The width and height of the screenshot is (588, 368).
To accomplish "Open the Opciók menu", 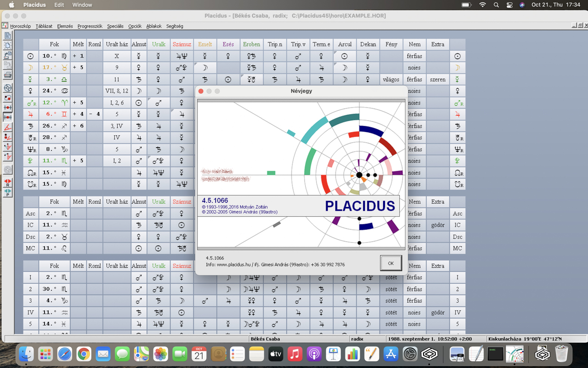I will [x=135, y=26].
